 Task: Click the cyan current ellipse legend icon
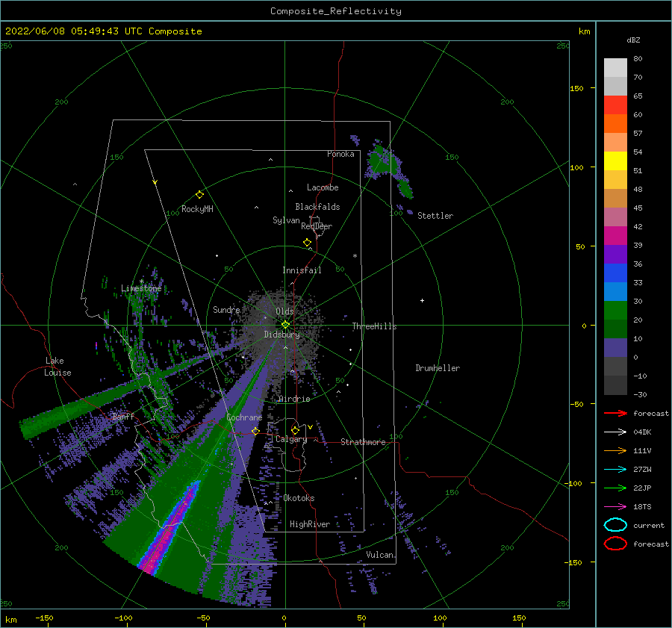point(615,525)
